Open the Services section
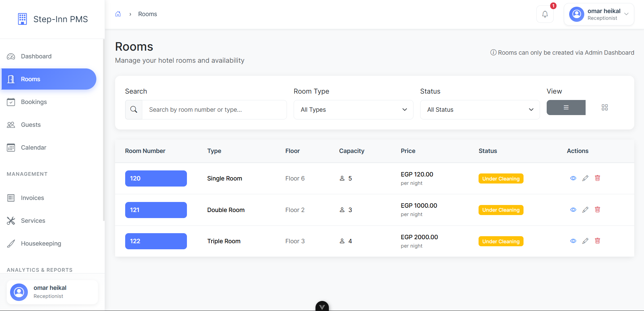The image size is (644, 311). tap(33, 220)
